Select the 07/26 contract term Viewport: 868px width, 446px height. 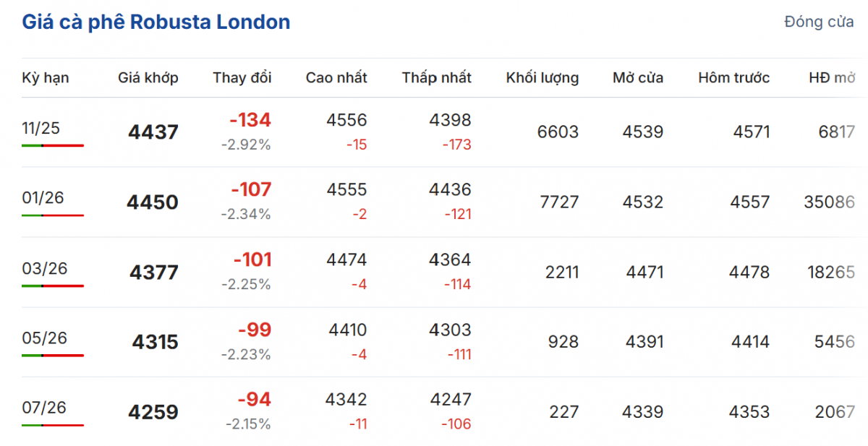[x=44, y=408]
